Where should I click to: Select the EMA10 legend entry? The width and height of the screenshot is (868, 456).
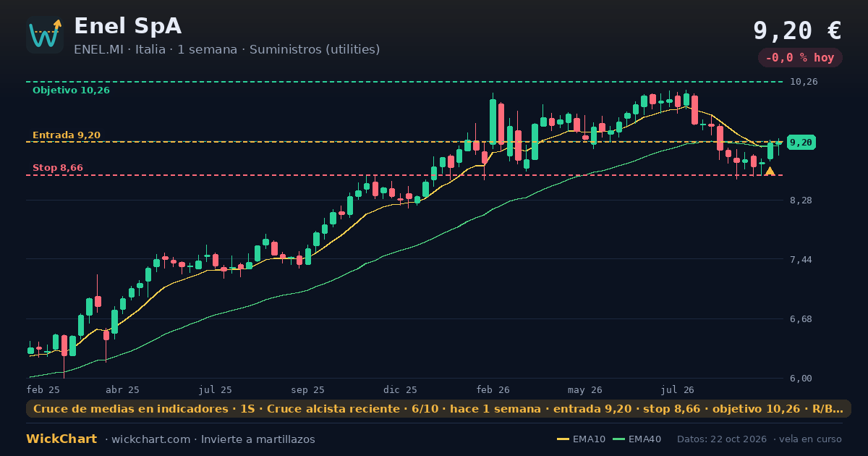[581, 439]
